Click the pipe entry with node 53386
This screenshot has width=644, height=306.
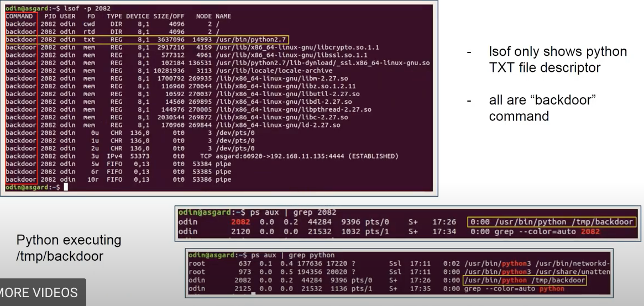[118, 180]
